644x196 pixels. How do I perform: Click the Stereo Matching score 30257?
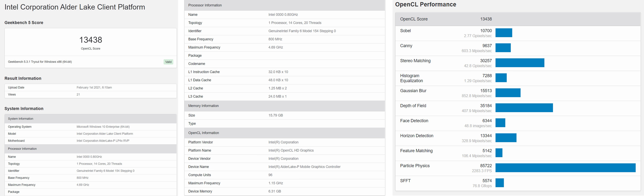point(486,61)
